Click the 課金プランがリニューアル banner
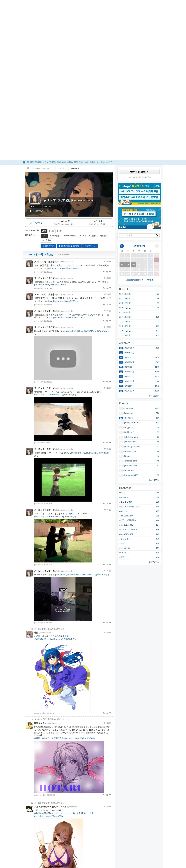Image resolution: width=186 pixels, height=868 pixels. tap(139, 194)
